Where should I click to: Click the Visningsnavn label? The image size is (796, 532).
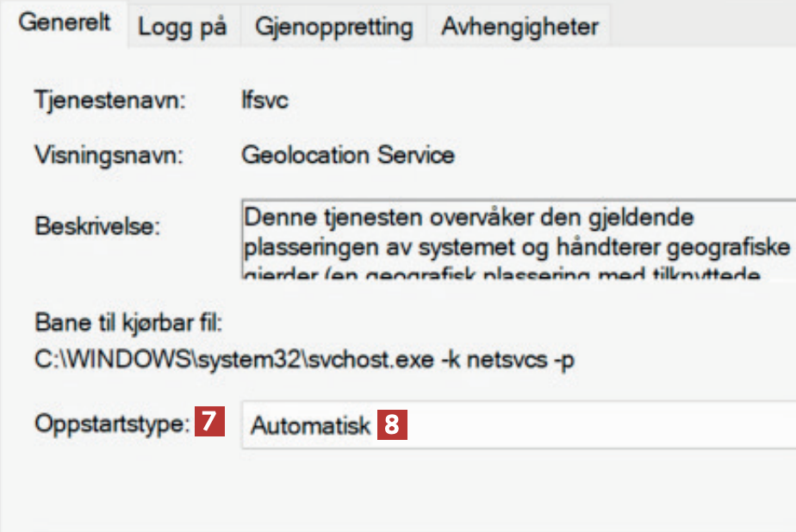click(109, 156)
